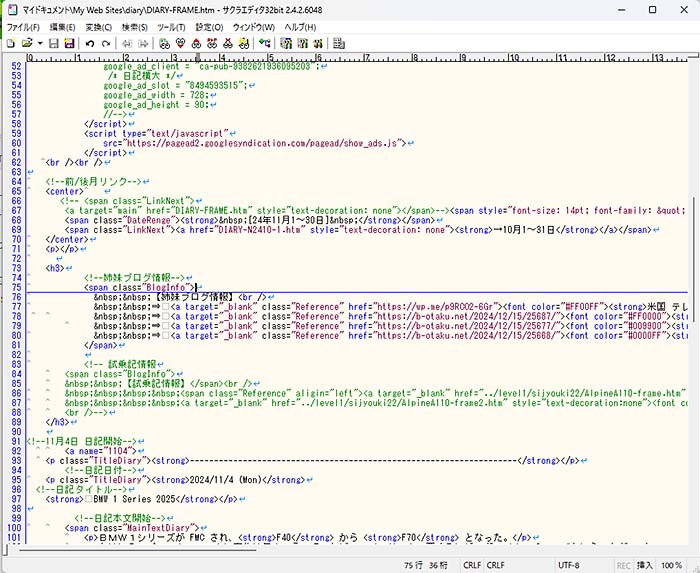Click the first CRLF status entry
Screen dimensions: 700x573
coord(472,565)
